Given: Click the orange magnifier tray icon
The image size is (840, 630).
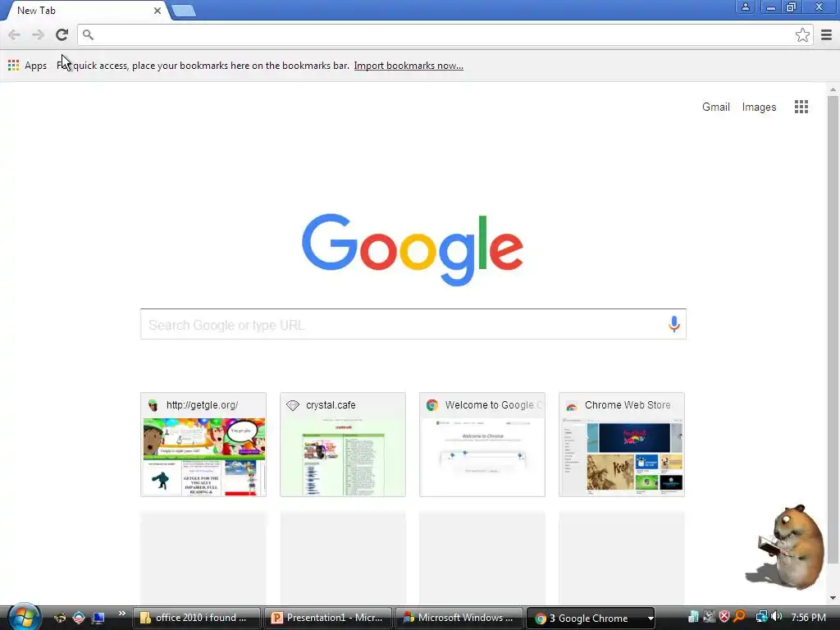Looking at the screenshot, I should tap(739, 617).
